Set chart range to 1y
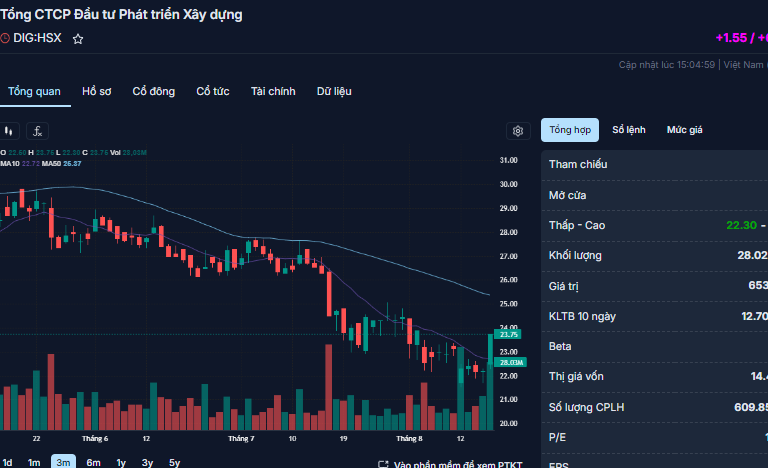Screen dimensions: 768x468 click(x=121, y=463)
